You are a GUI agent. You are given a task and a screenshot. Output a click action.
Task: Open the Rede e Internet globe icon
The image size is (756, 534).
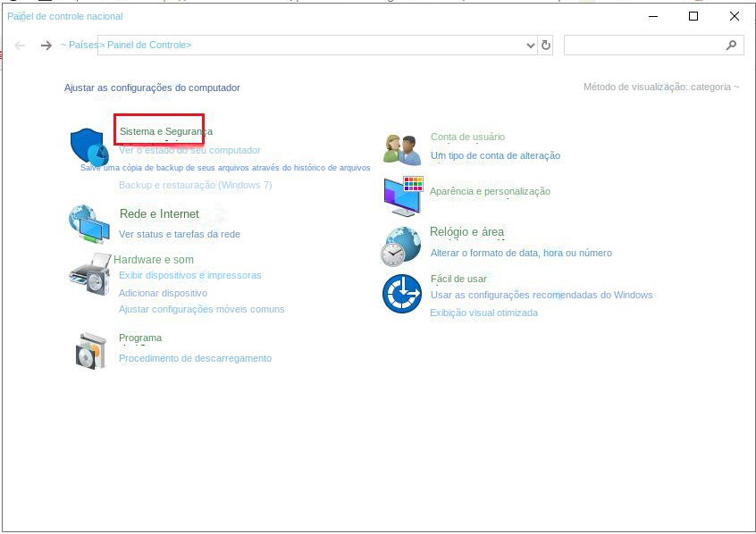89,224
